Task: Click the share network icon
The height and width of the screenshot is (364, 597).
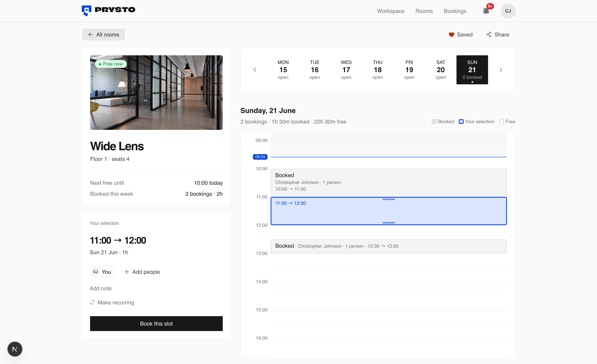Action: click(x=489, y=35)
